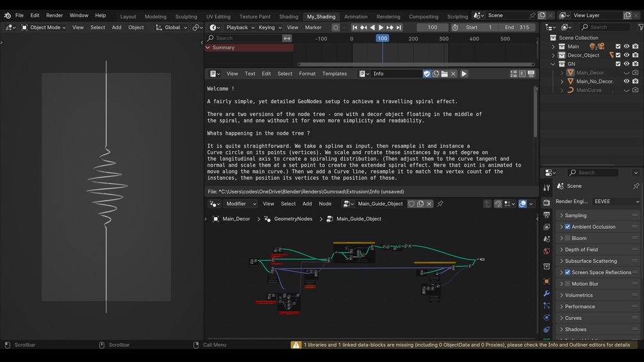Jump to previous keyframe button
This screenshot has height=362, width=644.
coord(363,28)
